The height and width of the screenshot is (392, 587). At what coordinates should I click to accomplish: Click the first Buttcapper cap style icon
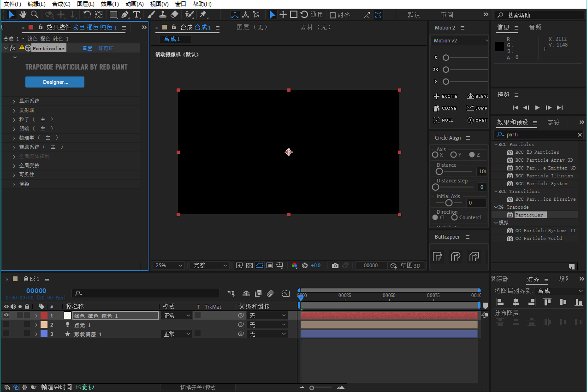pyautogui.click(x=438, y=257)
